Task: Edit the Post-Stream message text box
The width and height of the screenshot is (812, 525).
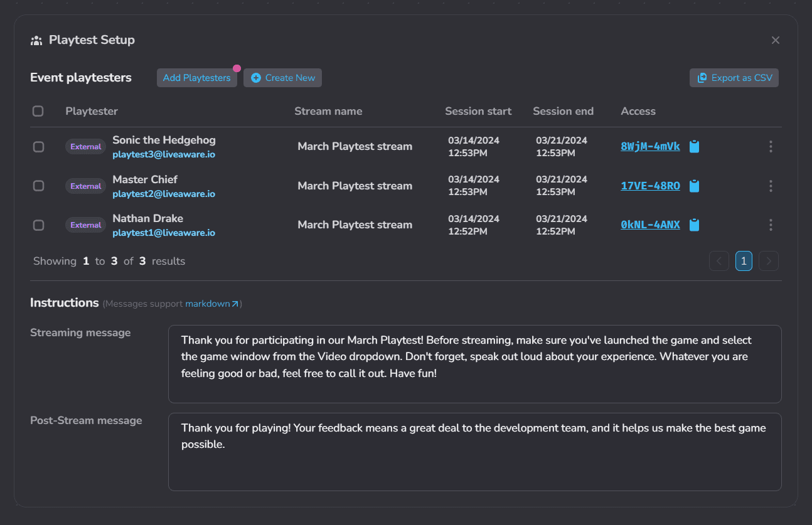Action: [474, 452]
